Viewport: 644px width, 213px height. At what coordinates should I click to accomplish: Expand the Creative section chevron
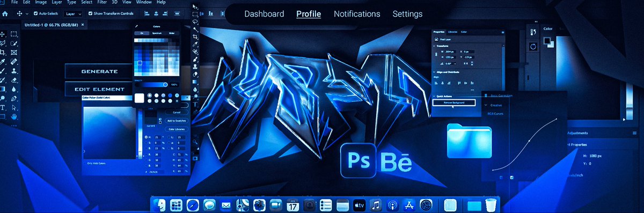tap(486, 105)
